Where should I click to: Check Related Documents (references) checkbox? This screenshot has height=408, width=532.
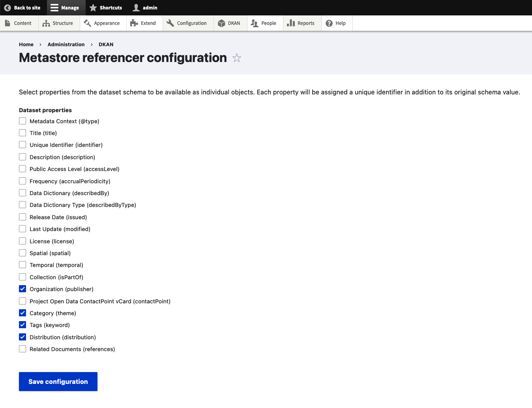coord(22,349)
